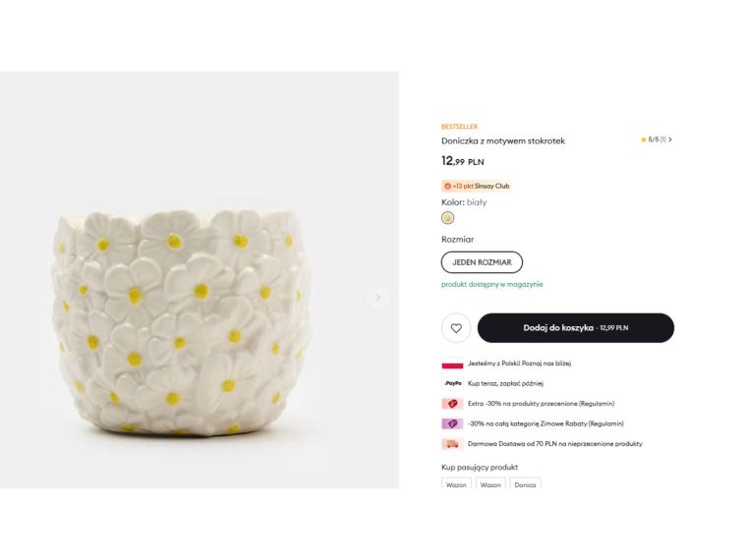The image size is (747, 560).
Task: Select the JEDEN ROZMIAR size option
Action: [x=482, y=262]
